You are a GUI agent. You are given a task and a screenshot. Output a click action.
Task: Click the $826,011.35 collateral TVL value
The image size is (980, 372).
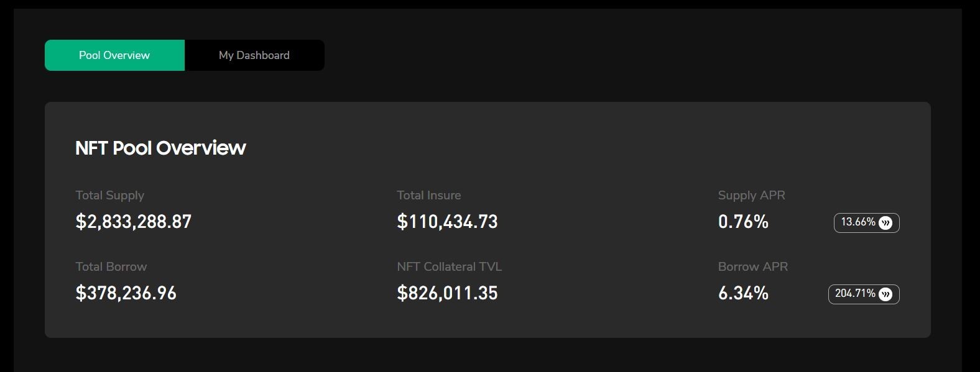(448, 293)
